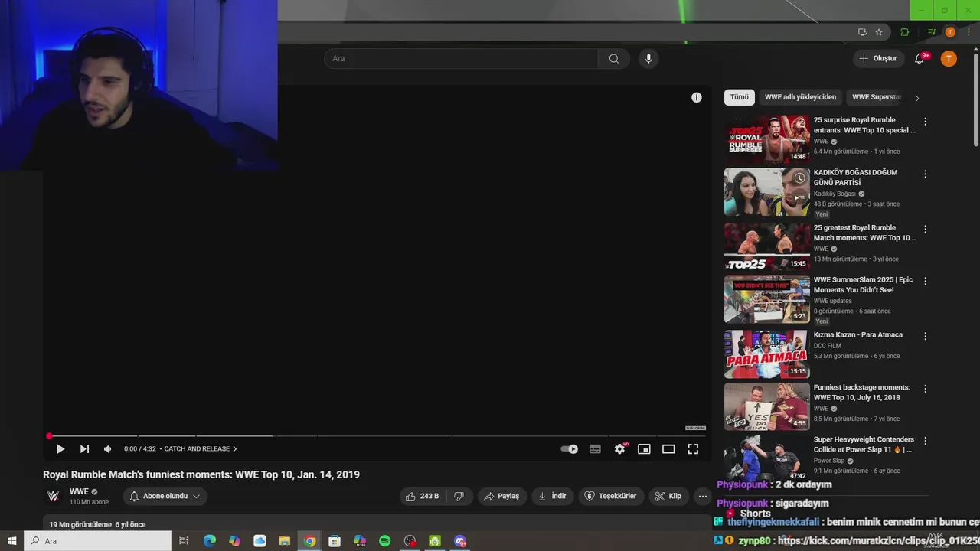
Task: Click into the YouTube search field
Action: pos(461,59)
